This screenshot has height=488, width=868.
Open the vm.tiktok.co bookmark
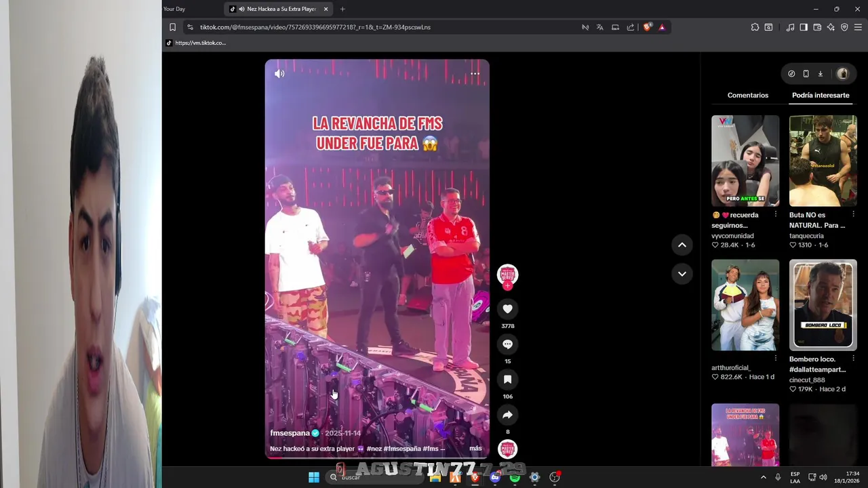click(196, 43)
